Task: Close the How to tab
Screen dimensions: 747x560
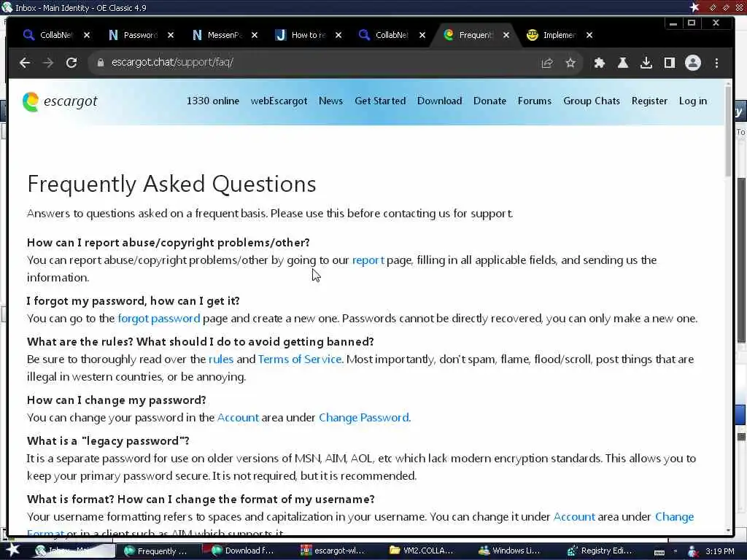Action: point(338,35)
